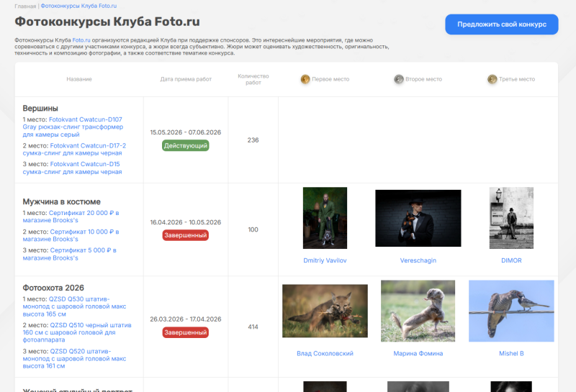Click date range '26.03.2026 - 17.04.2026'
Viewport: 576px width, 392px height.
(x=186, y=319)
